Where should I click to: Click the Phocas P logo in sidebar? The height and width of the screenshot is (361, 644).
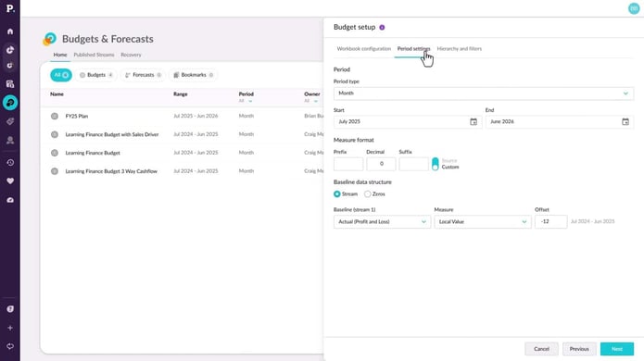click(x=10, y=8)
